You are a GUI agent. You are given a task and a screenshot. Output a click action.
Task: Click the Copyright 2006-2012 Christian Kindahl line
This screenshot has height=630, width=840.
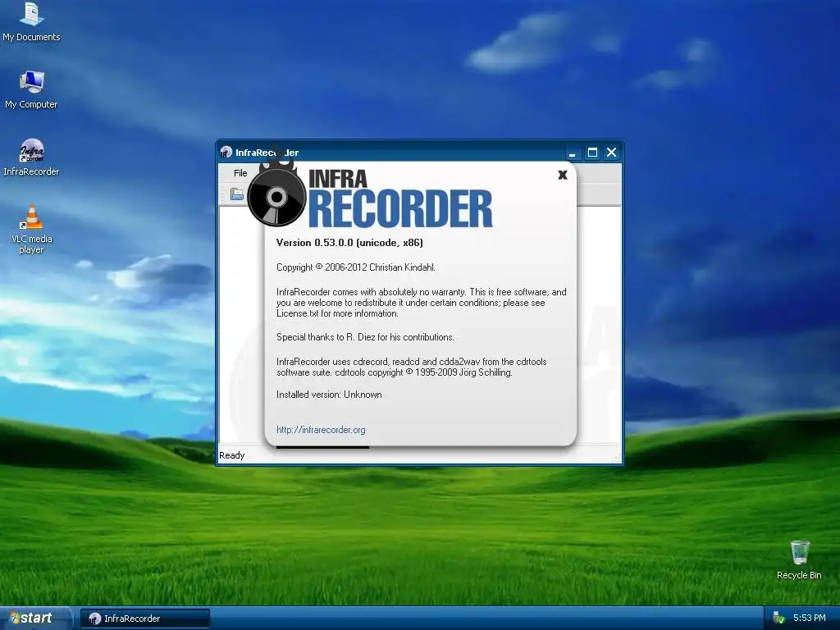(x=356, y=267)
